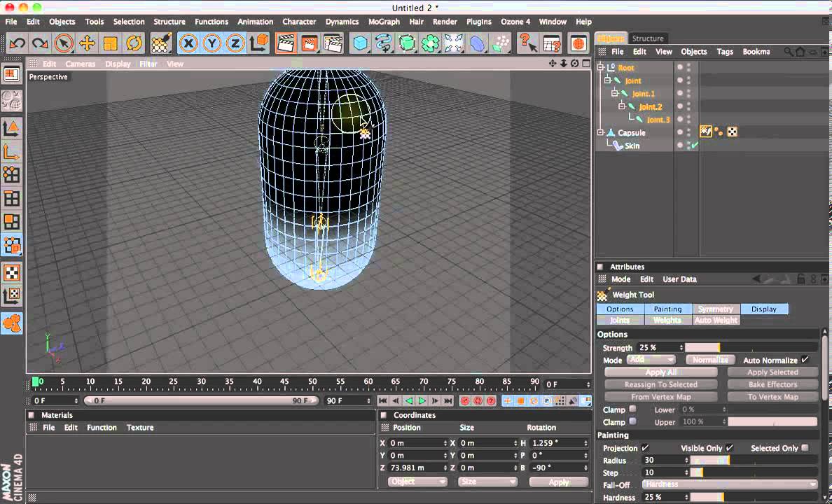
Task: Select the points mode icon
Action: [x=12, y=174]
